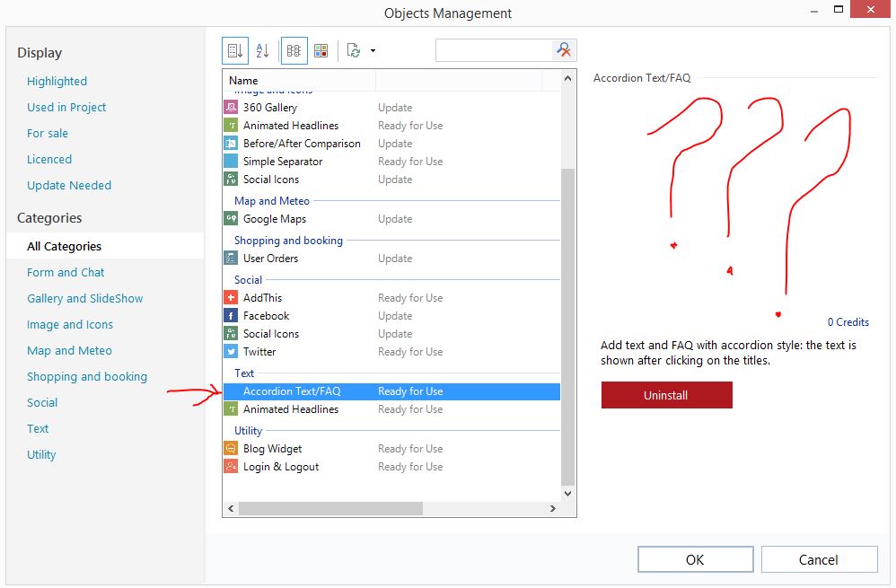Toggle the sort by category toolbar icon
Image resolution: width=896 pixels, height=588 pixels.
pos(235,51)
